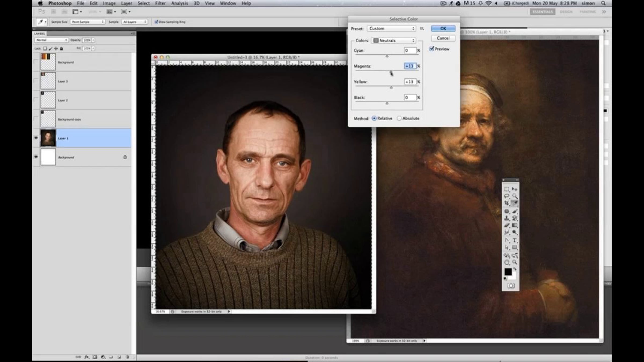Open the Filter menu
644x362 pixels.
(x=160, y=3)
